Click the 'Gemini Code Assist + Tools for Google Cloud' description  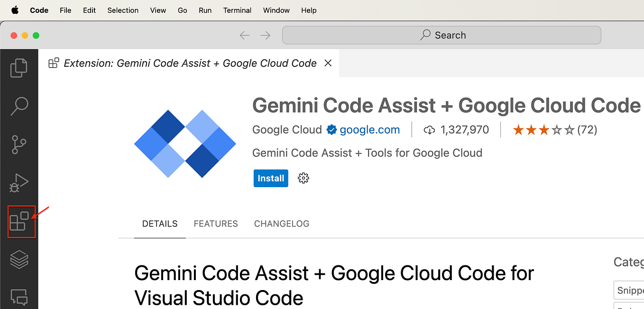(x=367, y=153)
